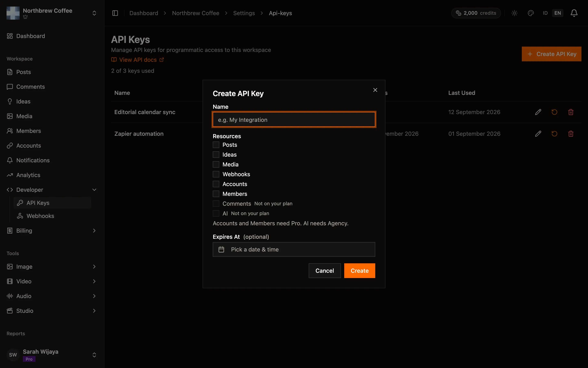Select API Keys under Developer
This screenshot has width=588, height=368.
pos(52,203)
